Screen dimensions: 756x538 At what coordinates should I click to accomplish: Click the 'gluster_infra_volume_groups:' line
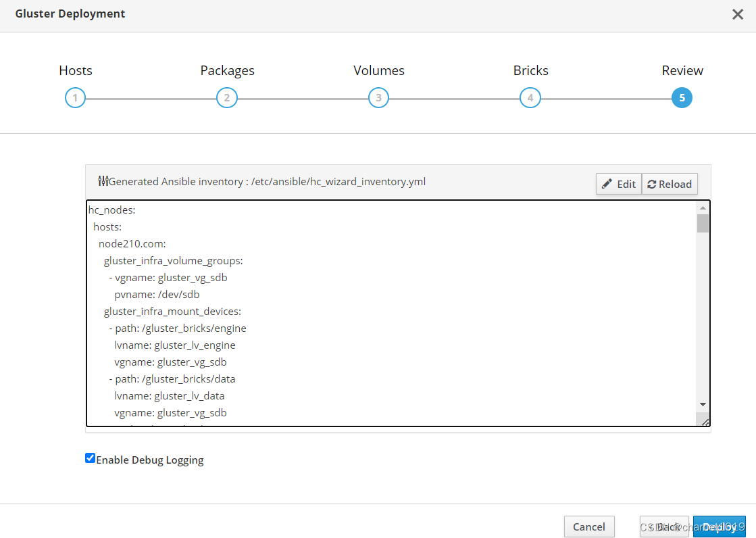point(173,261)
